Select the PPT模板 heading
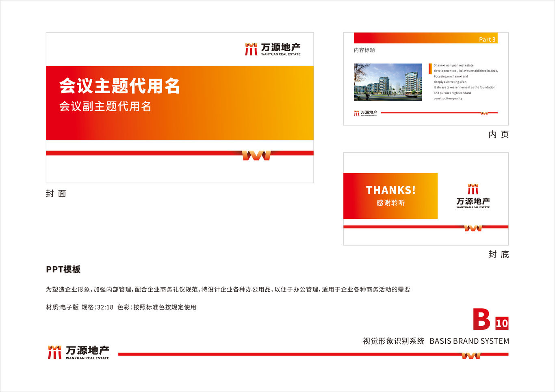Screen dimensions: 555x392 [63, 269]
